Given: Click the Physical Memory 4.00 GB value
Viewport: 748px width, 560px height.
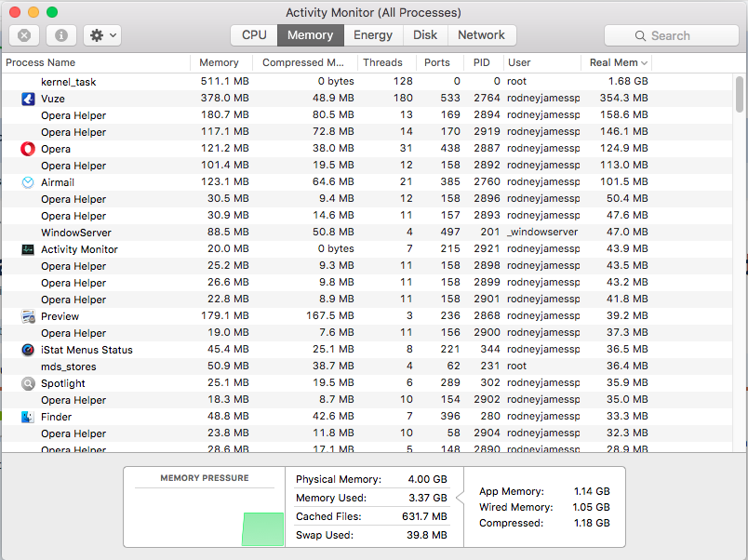Looking at the screenshot, I should point(427,479).
